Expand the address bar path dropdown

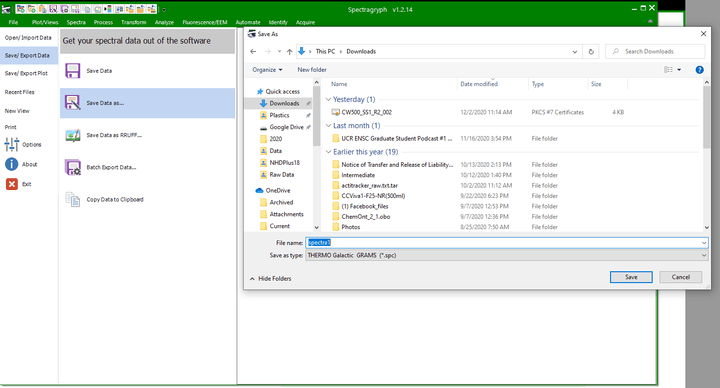[x=574, y=51]
